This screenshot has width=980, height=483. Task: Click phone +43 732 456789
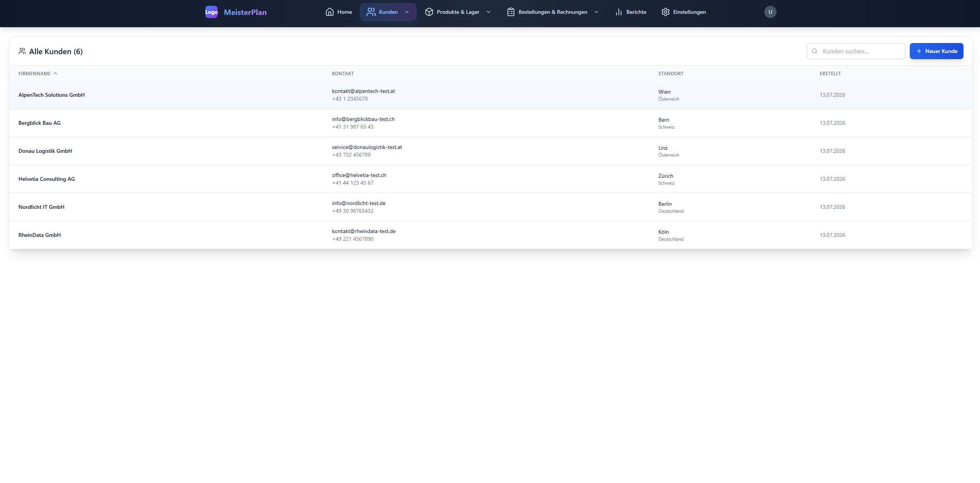coord(351,155)
